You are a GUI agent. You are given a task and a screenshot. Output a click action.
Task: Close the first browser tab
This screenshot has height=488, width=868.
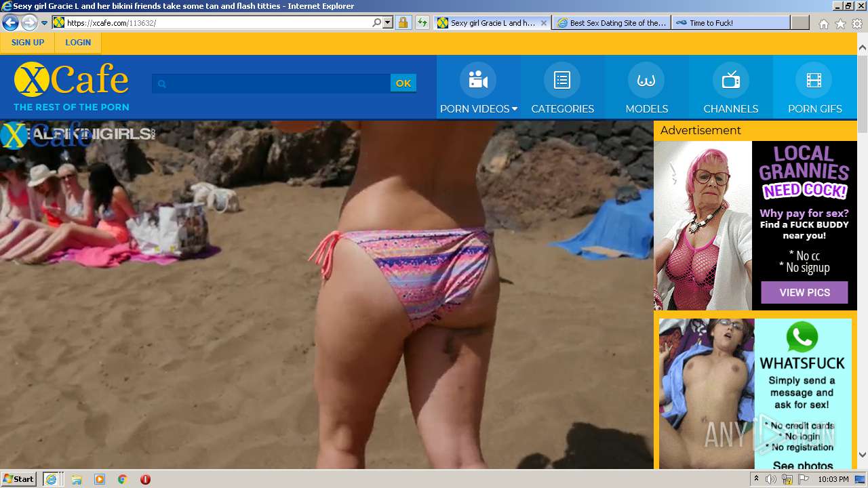coord(543,22)
